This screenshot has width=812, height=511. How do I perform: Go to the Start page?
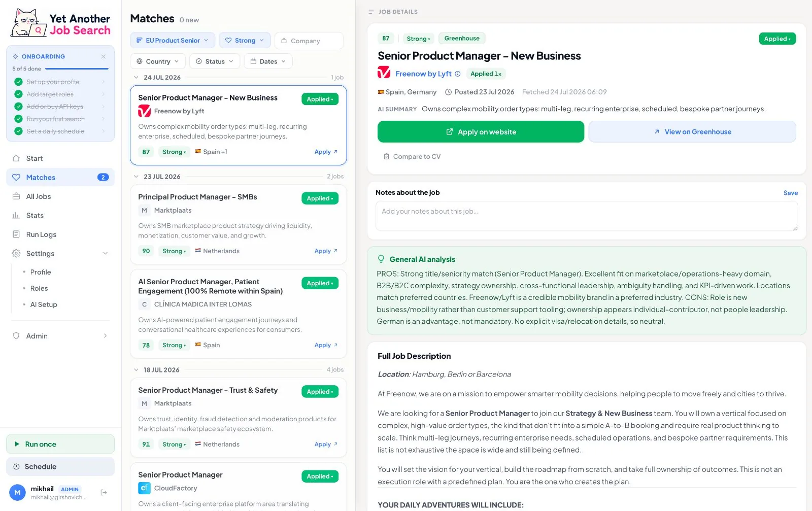click(60, 158)
